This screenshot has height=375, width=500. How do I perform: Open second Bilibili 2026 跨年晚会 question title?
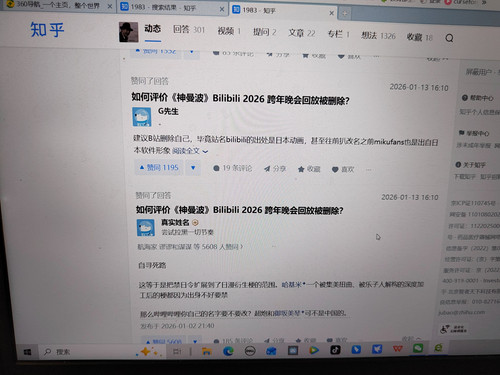[239, 210]
